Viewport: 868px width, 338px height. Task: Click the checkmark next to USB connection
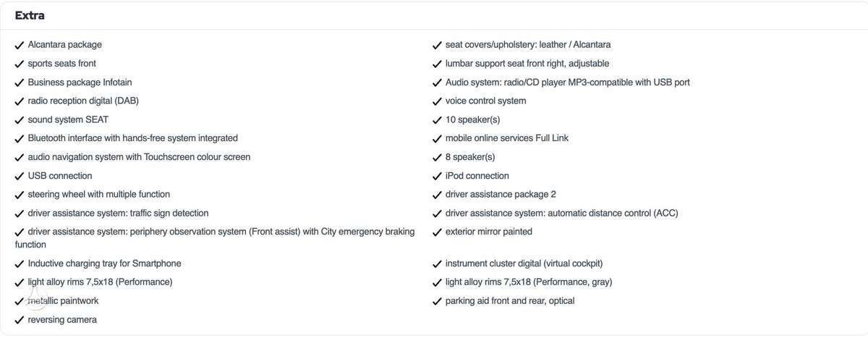click(x=20, y=176)
